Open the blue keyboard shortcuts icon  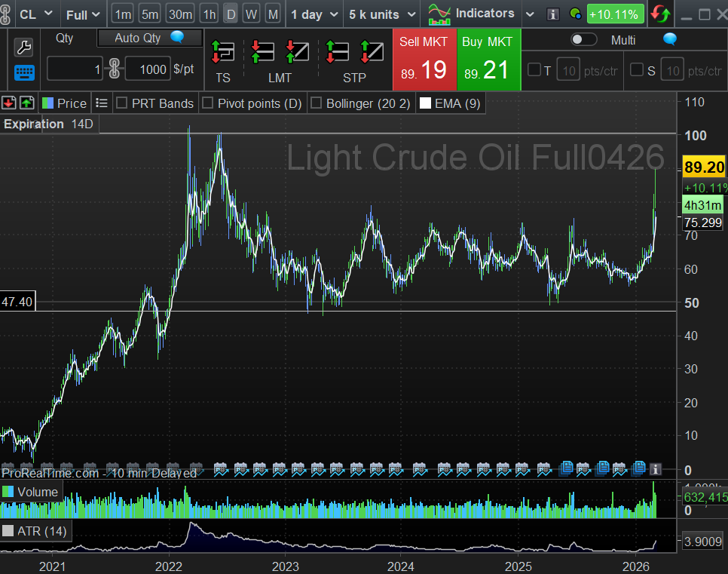point(23,72)
